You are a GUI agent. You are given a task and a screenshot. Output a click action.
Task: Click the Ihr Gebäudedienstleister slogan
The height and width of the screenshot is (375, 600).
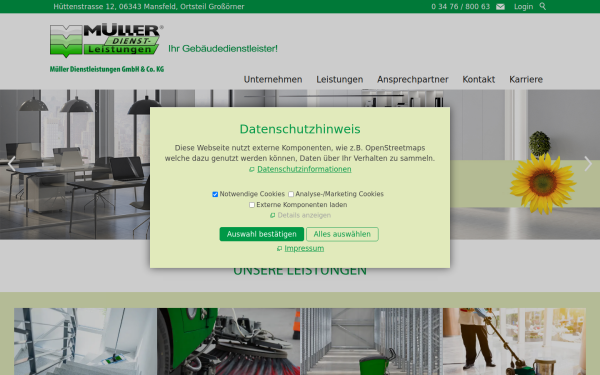[x=223, y=49]
